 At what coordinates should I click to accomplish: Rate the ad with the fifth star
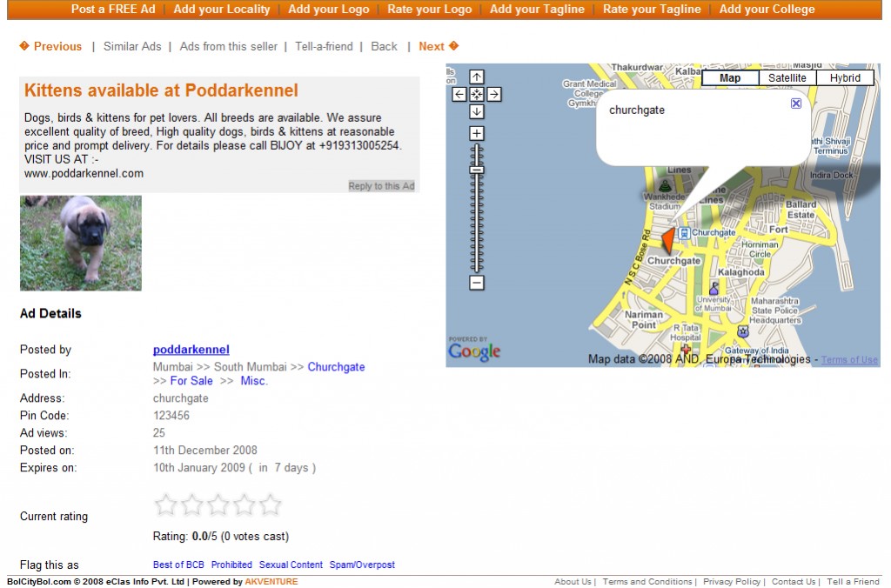(271, 504)
